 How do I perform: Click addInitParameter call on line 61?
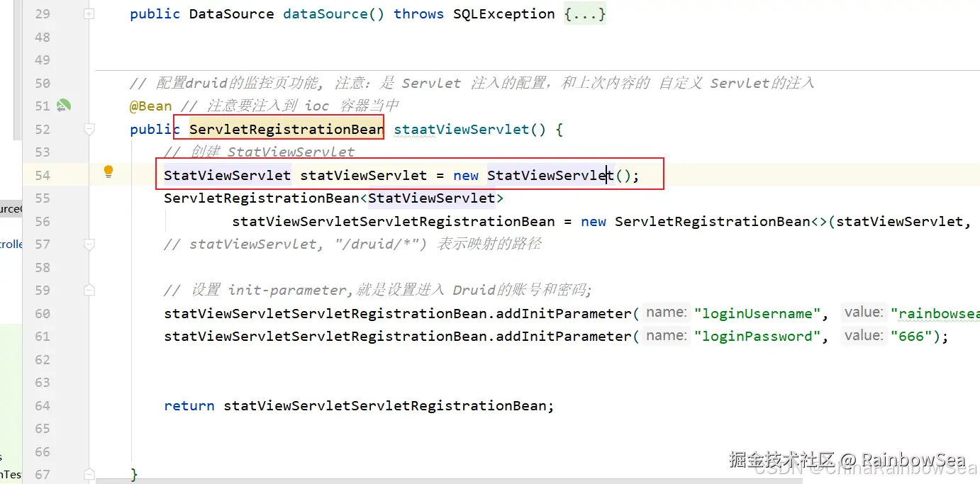pyautogui.click(x=562, y=336)
